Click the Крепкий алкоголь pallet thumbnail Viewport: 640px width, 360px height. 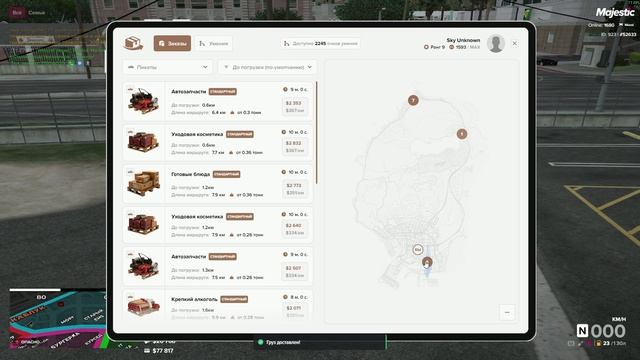(x=143, y=306)
